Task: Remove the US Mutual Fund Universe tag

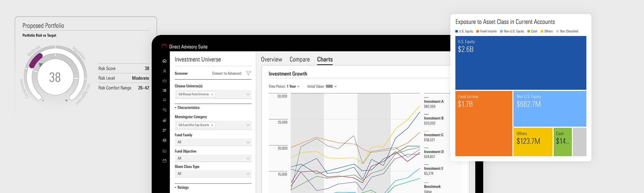Action: (212, 94)
